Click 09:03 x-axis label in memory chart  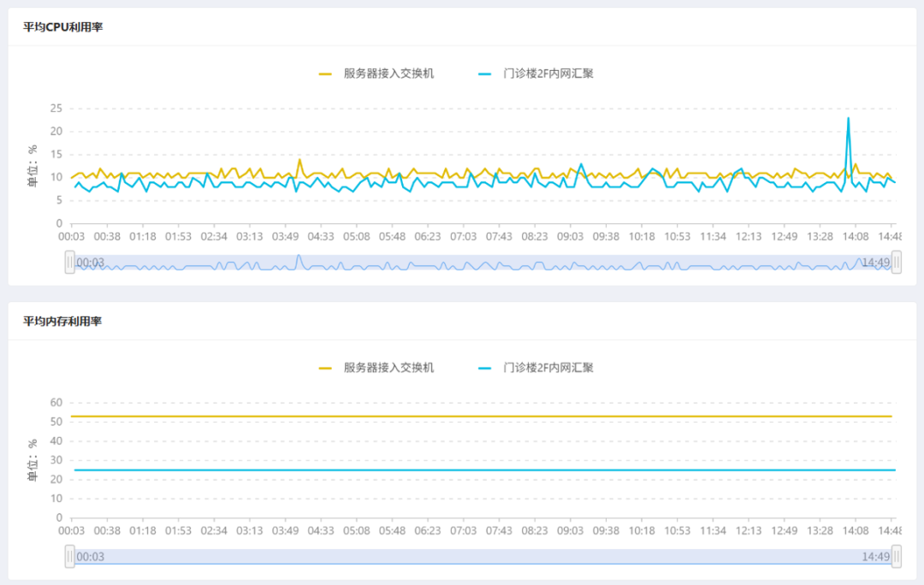(570, 530)
